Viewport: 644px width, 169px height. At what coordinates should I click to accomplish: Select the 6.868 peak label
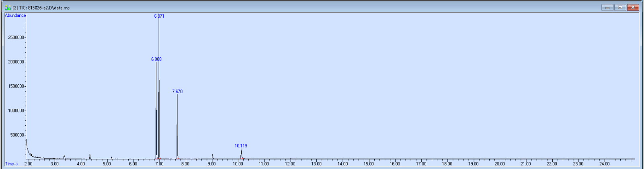click(x=156, y=59)
